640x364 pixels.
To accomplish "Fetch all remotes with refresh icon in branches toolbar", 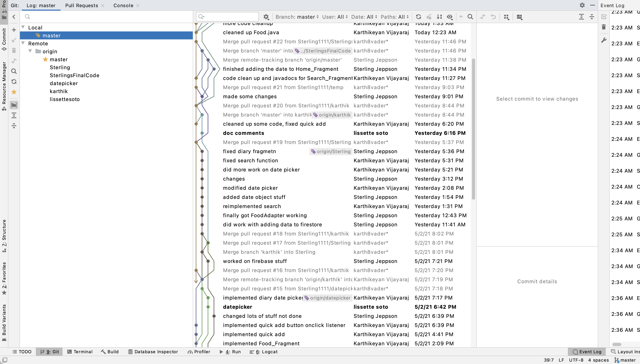I will tap(14, 82).
